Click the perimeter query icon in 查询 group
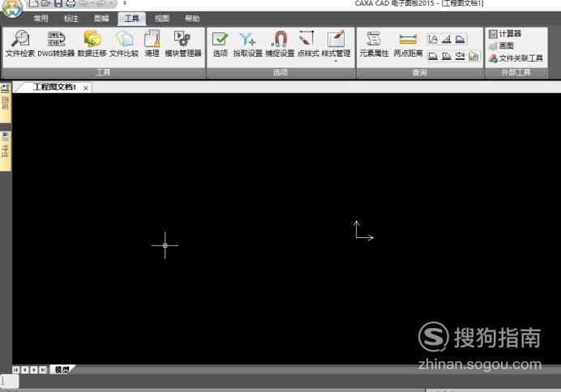 click(433, 56)
